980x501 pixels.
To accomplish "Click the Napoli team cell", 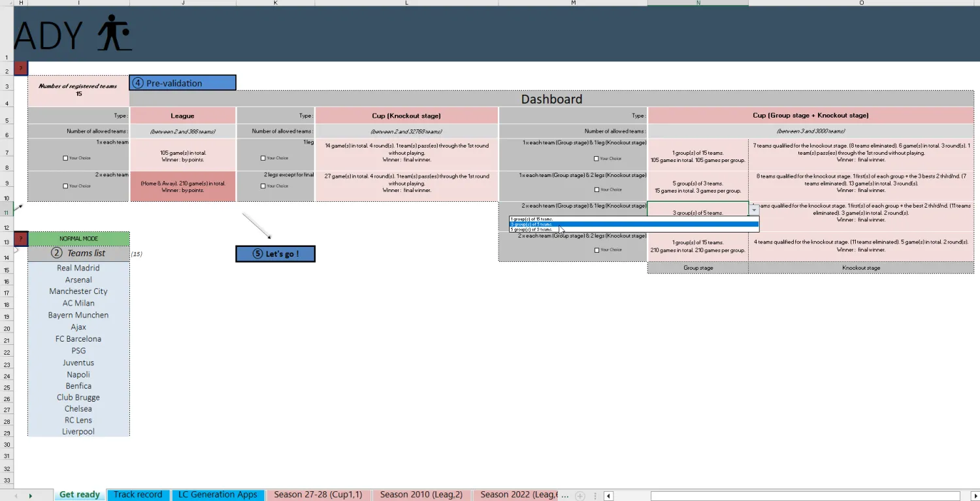I will click(x=78, y=374).
